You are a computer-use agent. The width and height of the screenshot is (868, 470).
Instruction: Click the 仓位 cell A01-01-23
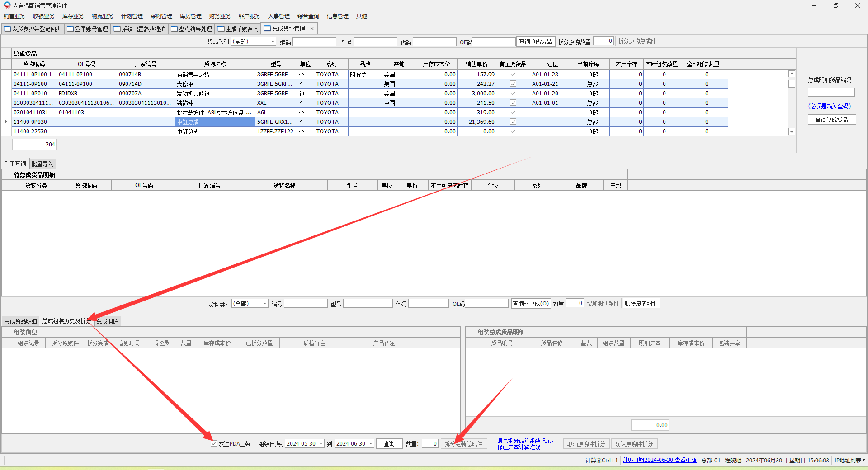[553, 75]
